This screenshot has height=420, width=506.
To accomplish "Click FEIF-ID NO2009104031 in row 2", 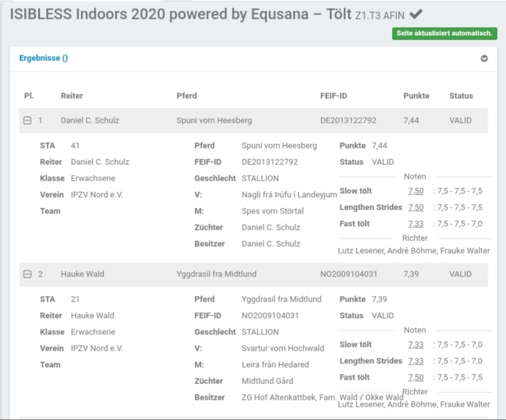I will pos(348,274).
